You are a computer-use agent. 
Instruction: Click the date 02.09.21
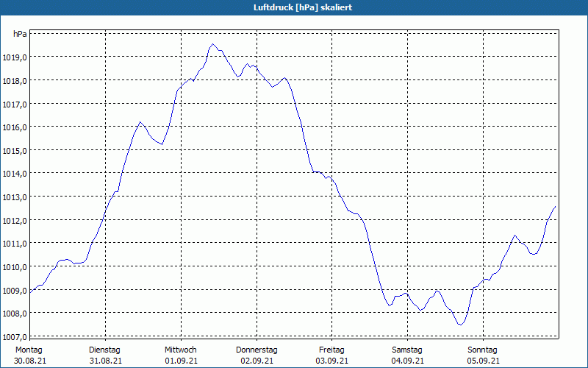(x=257, y=361)
